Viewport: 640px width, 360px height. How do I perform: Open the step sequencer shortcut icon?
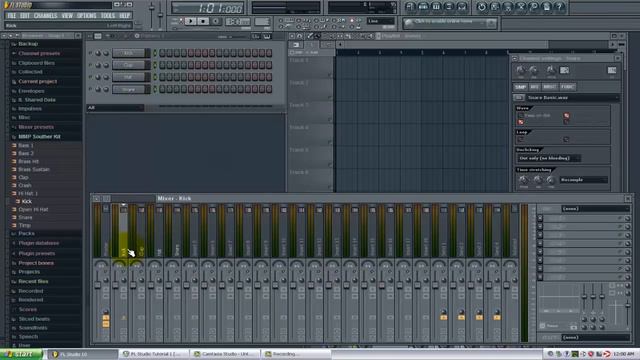click(423, 7)
